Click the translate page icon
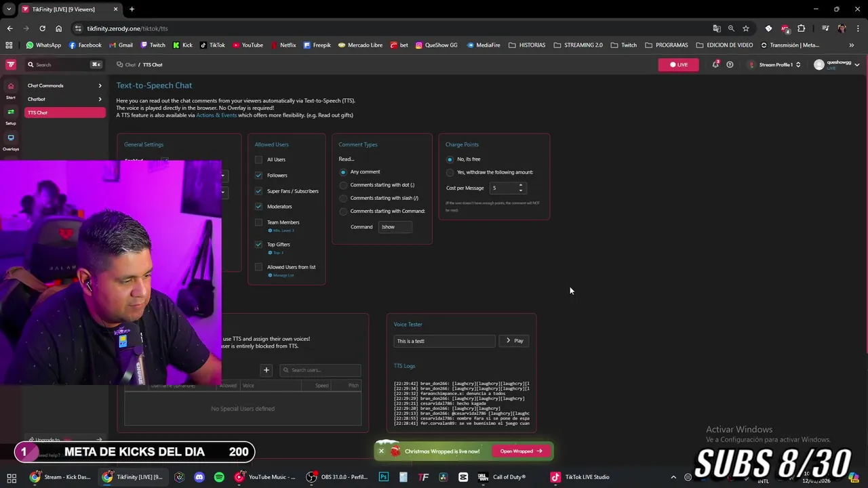The image size is (868, 488). [x=717, y=28]
